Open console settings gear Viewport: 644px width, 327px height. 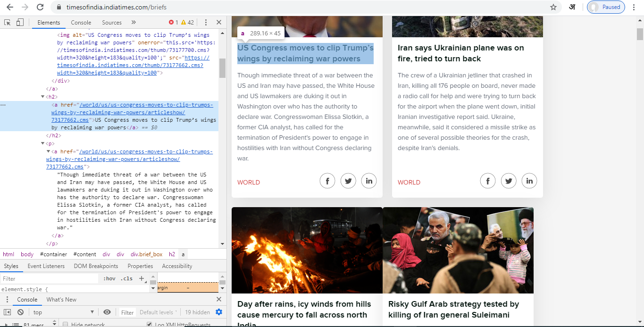[219, 312]
